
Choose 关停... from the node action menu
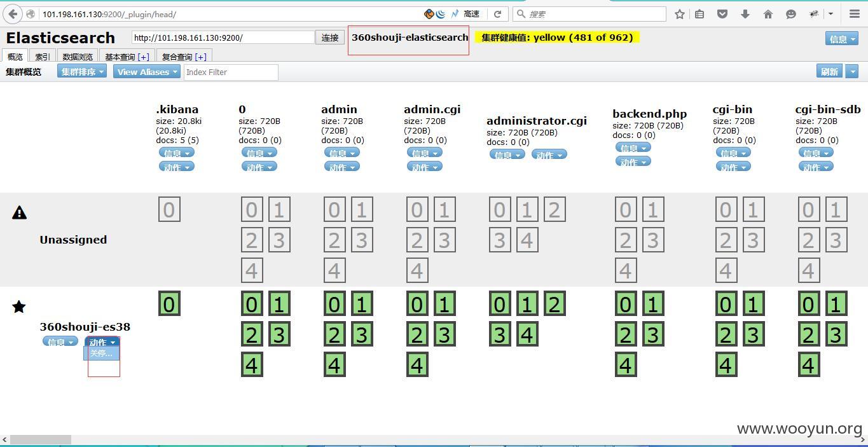[x=102, y=354]
